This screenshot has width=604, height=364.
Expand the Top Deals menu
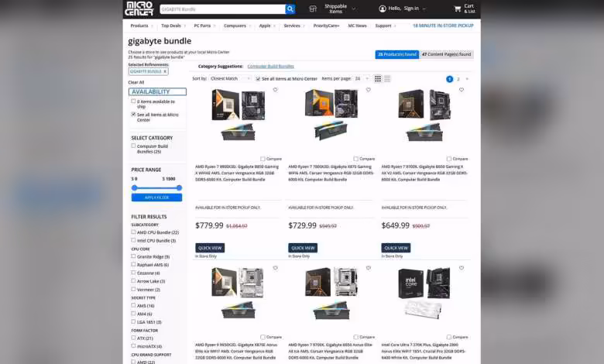pos(173,26)
